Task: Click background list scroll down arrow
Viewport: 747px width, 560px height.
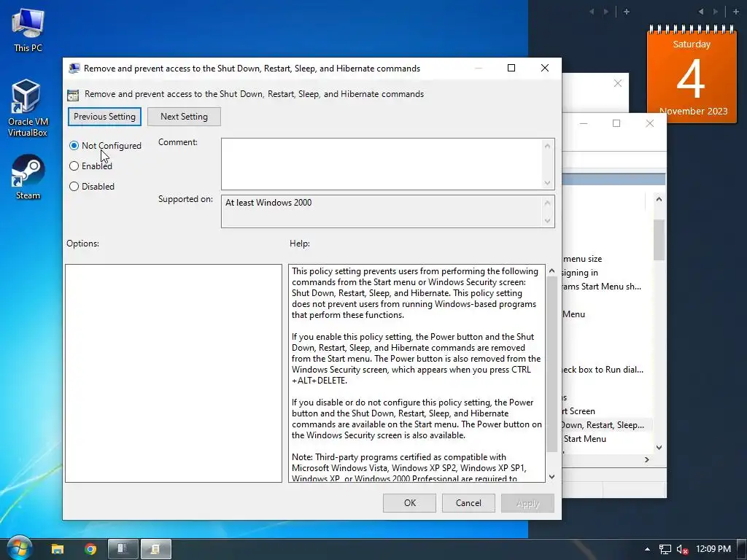Action: [659, 447]
